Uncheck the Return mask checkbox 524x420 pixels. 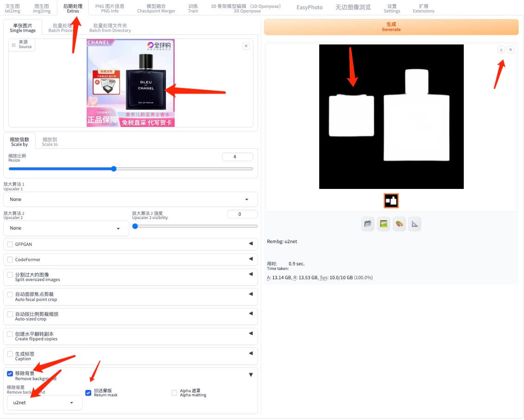[88, 393]
